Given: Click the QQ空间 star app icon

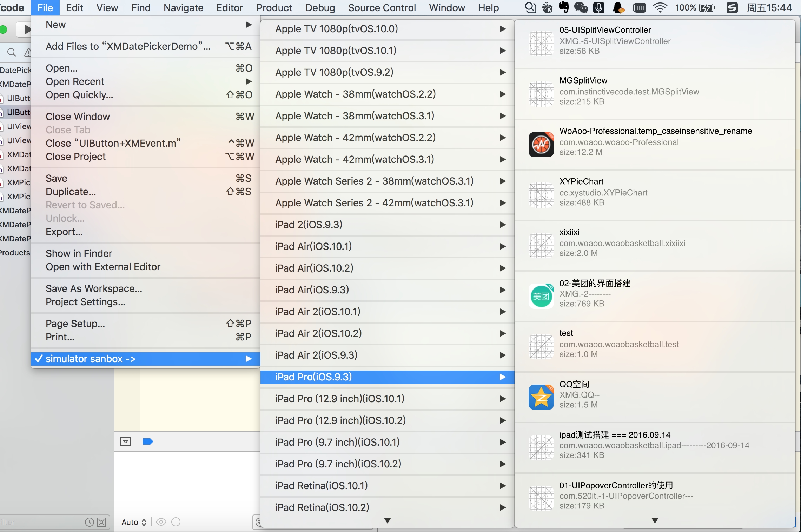Looking at the screenshot, I should [x=541, y=397].
